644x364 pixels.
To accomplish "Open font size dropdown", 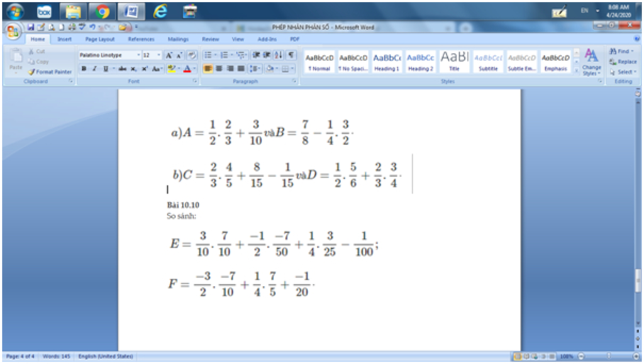I will [x=159, y=55].
